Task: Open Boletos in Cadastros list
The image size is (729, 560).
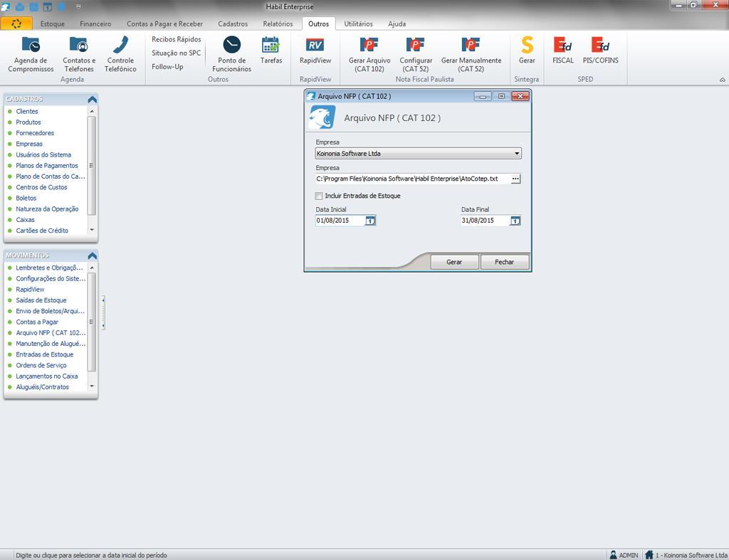Action: (x=26, y=198)
